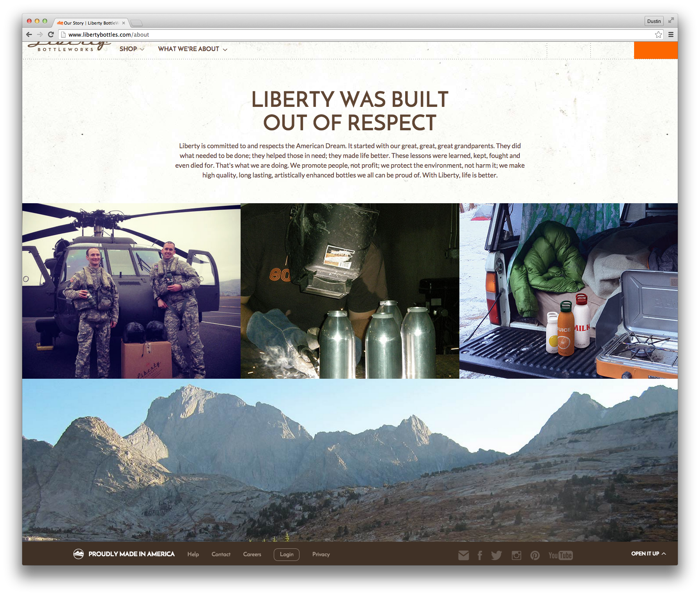Open the YouTube channel link
Screen dimensions: 700x596
coord(560,555)
